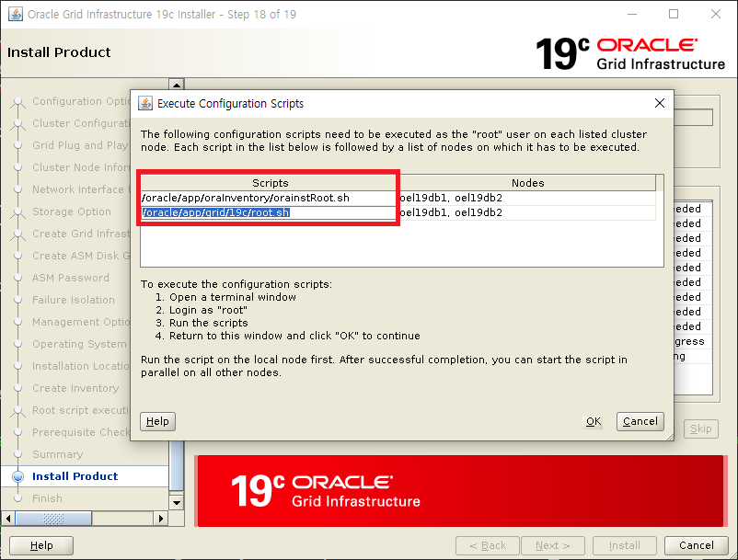Select the Summary step in sidebar
Screen dimensions: 738x560
(57, 454)
